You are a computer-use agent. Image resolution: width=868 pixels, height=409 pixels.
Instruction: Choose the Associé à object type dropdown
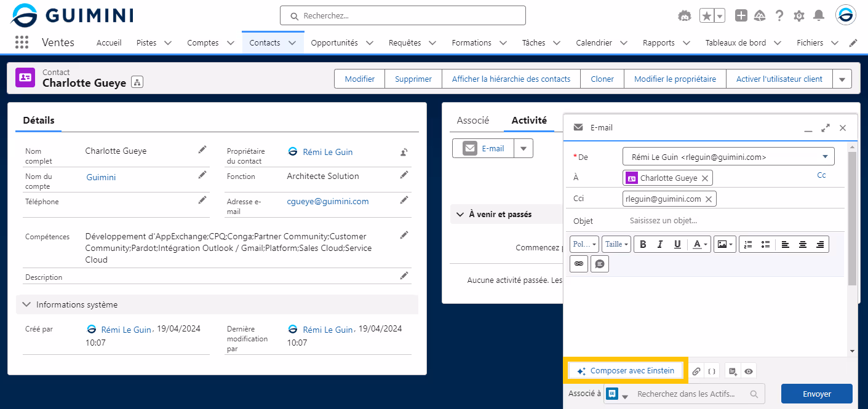point(618,394)
